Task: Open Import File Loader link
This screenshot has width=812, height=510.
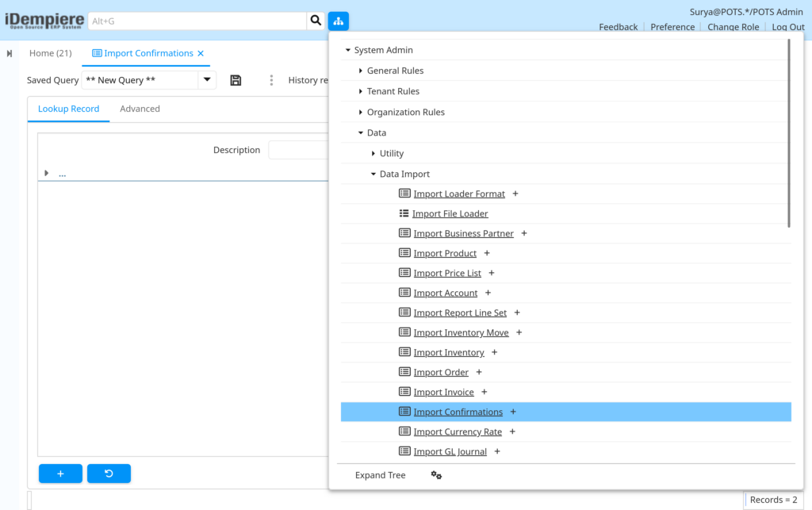Action: (450, 213)
